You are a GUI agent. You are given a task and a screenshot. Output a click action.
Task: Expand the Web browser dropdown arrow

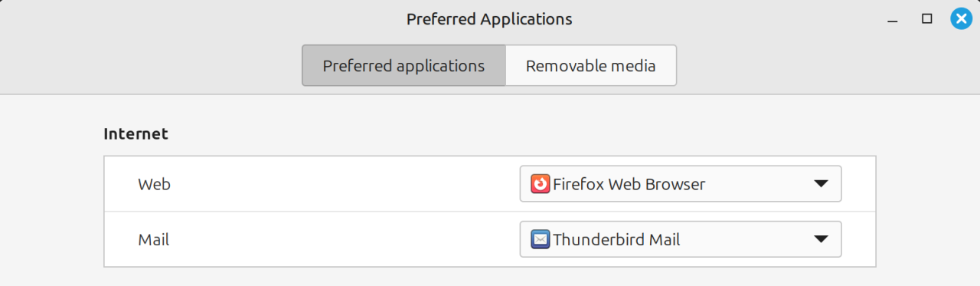pos(821,184)
